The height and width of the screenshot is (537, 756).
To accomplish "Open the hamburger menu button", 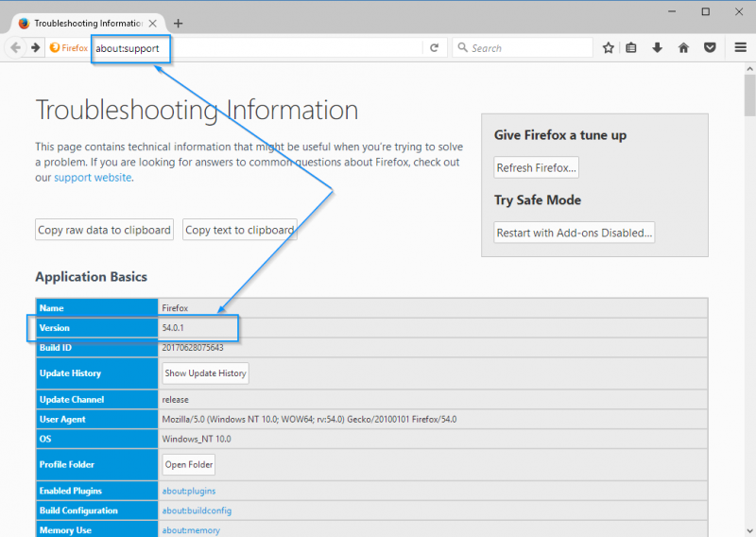I will click(741, 47).
